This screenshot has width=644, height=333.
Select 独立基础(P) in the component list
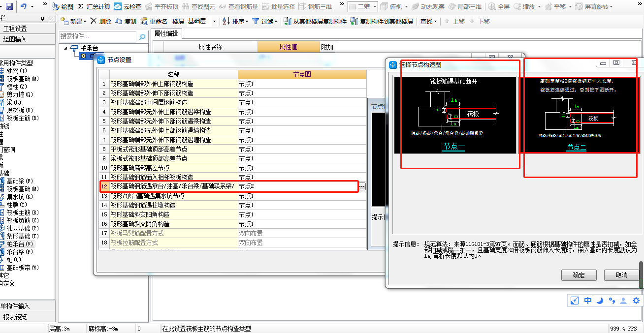point(22,228)
